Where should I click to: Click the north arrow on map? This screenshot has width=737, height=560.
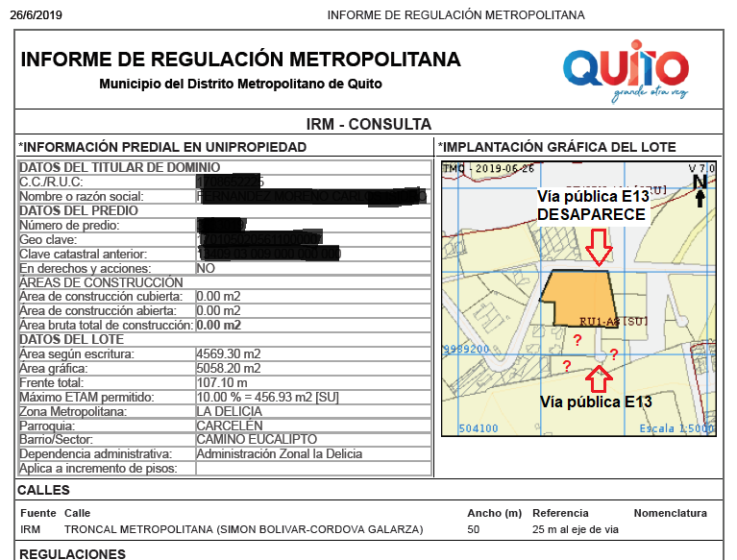(x=700, y=190)
